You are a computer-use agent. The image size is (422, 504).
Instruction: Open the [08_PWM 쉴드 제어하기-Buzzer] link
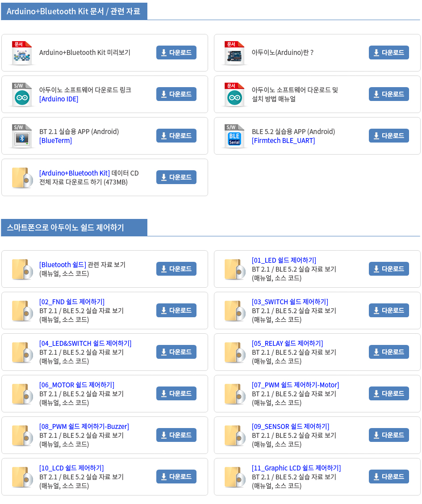click(84, 427)
